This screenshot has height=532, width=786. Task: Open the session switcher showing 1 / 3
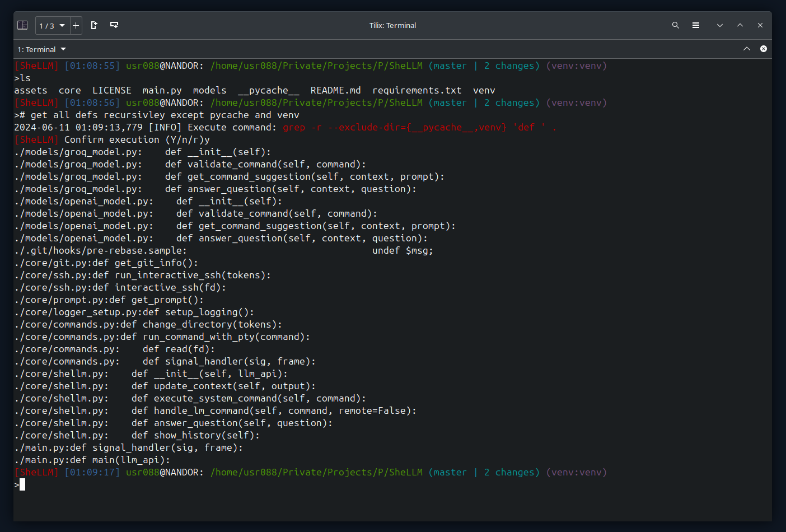tap(52, 26)
